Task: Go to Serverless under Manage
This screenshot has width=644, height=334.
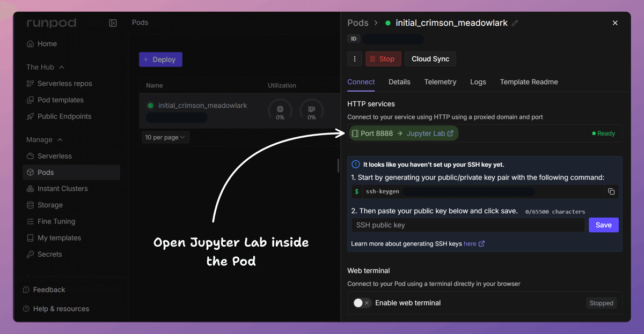Action: pyautogui.click(x=49, y=156)
